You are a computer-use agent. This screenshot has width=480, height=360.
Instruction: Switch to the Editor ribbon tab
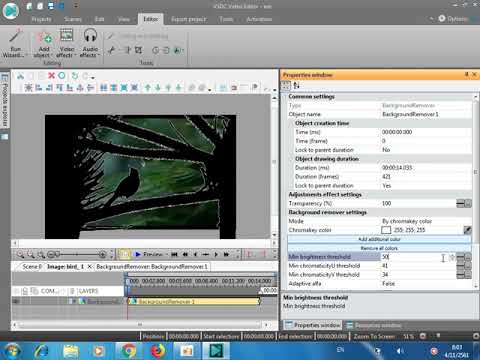pyautogui.click(x=150, y=19)
